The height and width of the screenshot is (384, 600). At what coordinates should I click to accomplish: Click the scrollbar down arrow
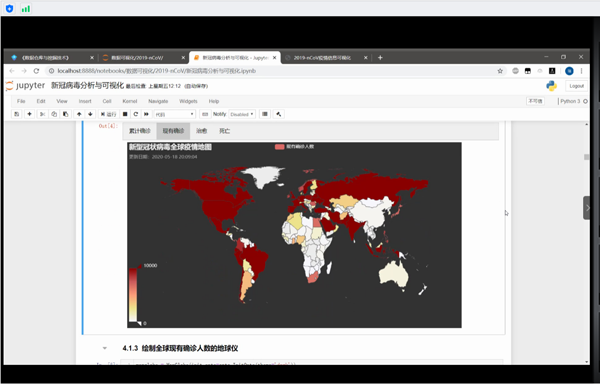click(587, 362)
